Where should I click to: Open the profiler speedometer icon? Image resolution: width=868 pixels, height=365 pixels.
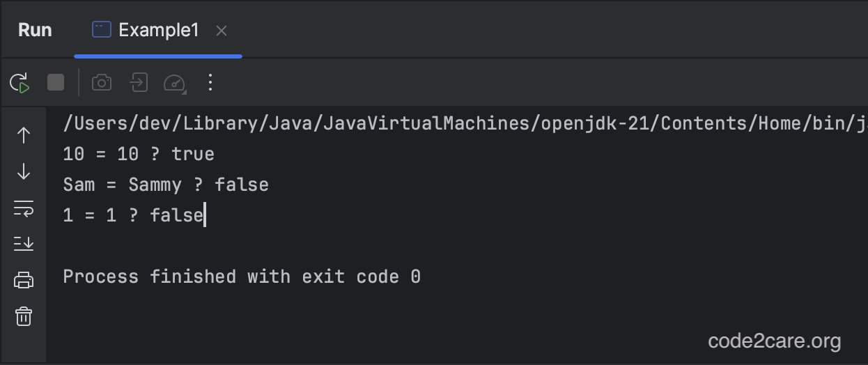[174, 84]
